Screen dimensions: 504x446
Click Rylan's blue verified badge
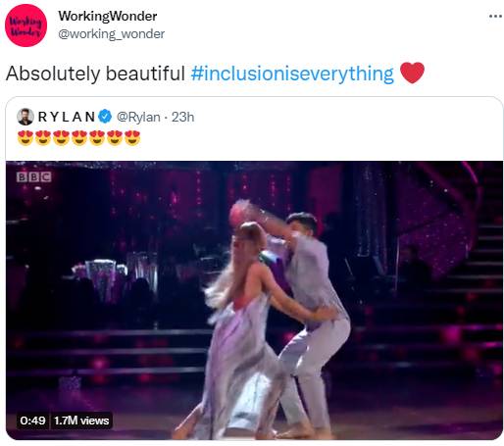(x=105, y=117)
